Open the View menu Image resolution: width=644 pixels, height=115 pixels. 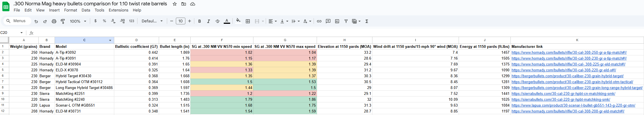pyautogui.click(x=40, y=10)
